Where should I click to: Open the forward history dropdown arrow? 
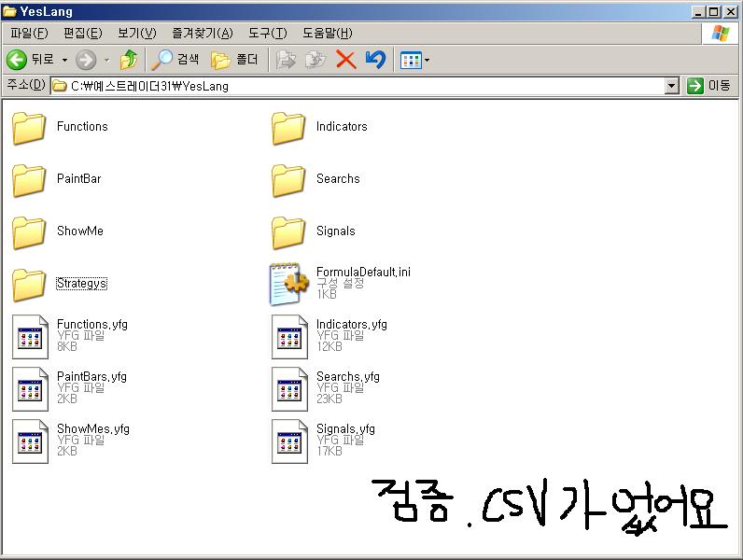pyautogui.click(x=106, y=60)
